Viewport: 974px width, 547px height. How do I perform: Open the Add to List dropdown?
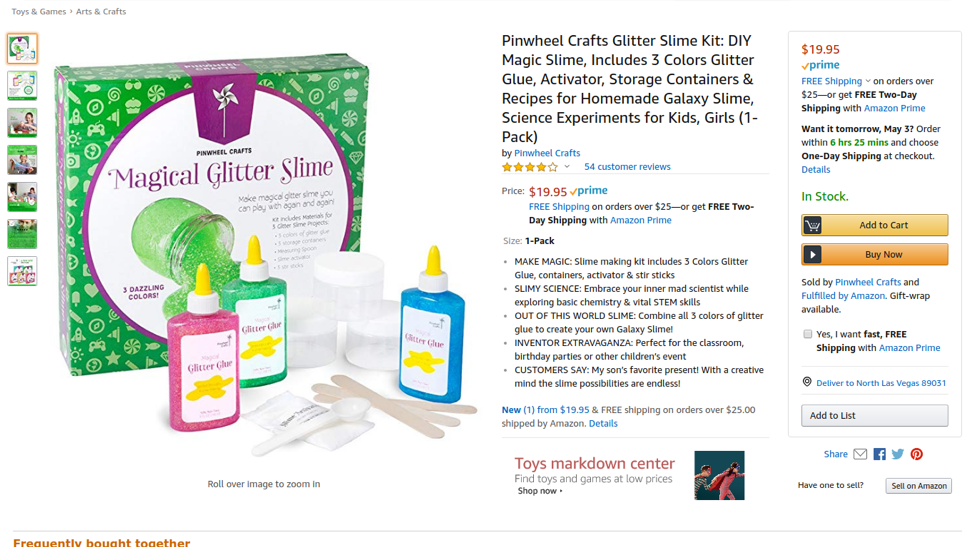pos(875,415)
